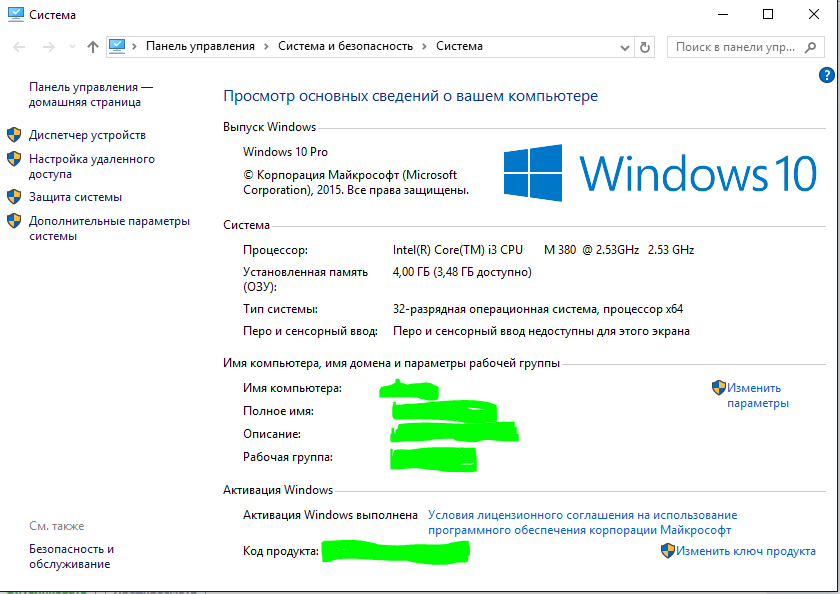This screenshot has height=594, width=840.
Task: Select the Система breadcrumb item
Action: click(x=459, y=46)
